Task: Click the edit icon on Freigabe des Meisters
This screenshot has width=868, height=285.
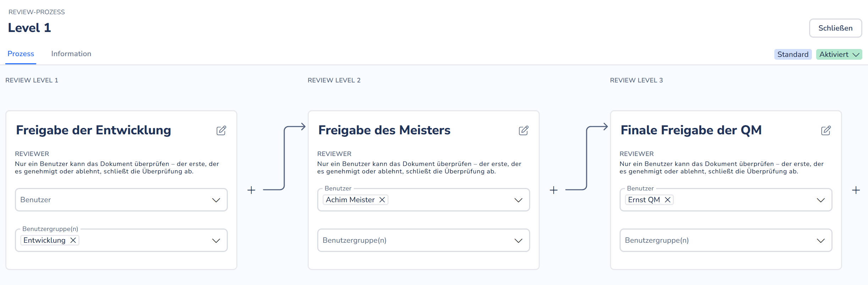Action: (524, 131)
